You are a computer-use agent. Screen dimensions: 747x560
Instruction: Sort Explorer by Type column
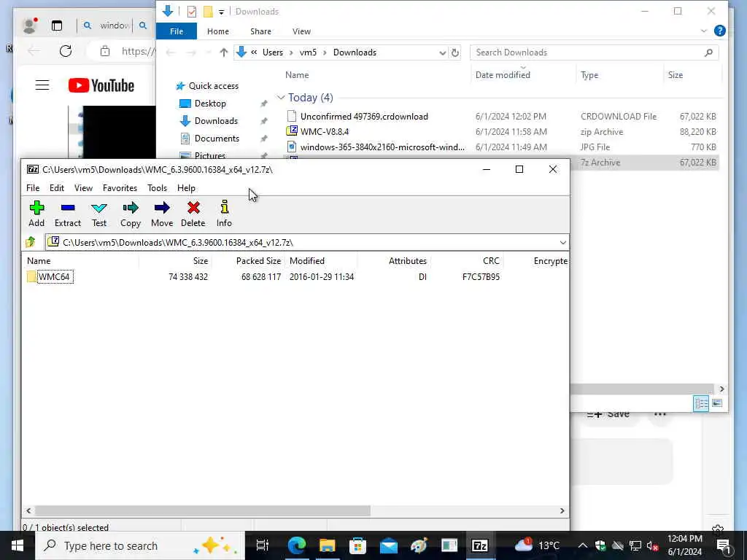tap(589, 75)
